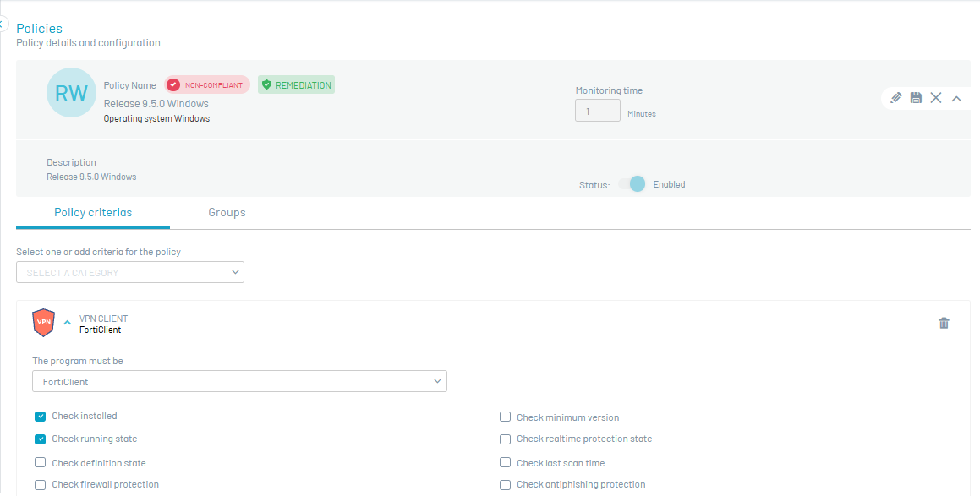Enable Check realtime protection state checkbox
Image resolution: width=980 pixels, height=496 pixels.
(x=506, y=439)
